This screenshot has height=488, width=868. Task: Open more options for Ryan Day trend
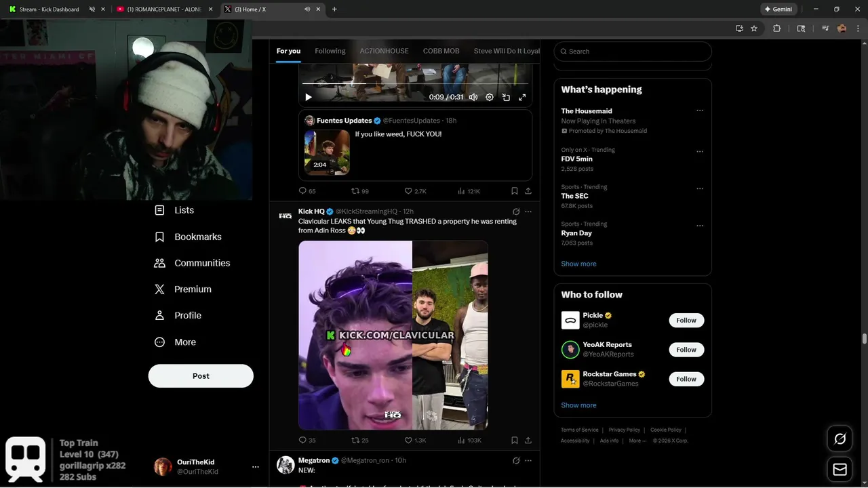point(700,226)
